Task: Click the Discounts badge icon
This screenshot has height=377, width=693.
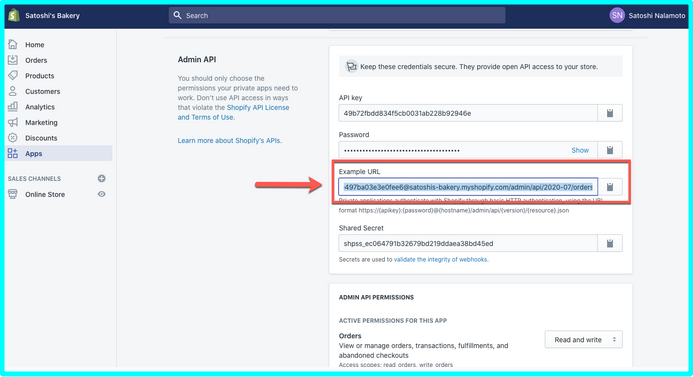Action: tap(13, 137)
